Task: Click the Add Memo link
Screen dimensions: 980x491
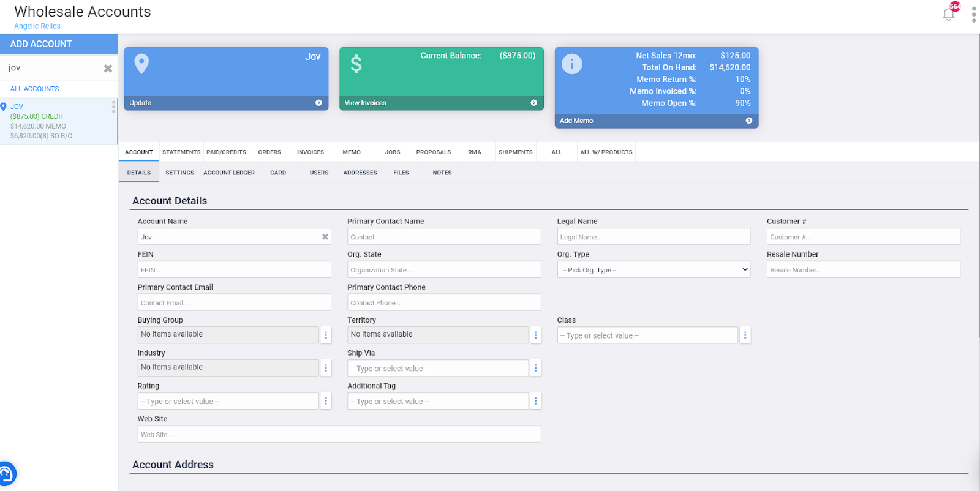Action: point(576,121)
